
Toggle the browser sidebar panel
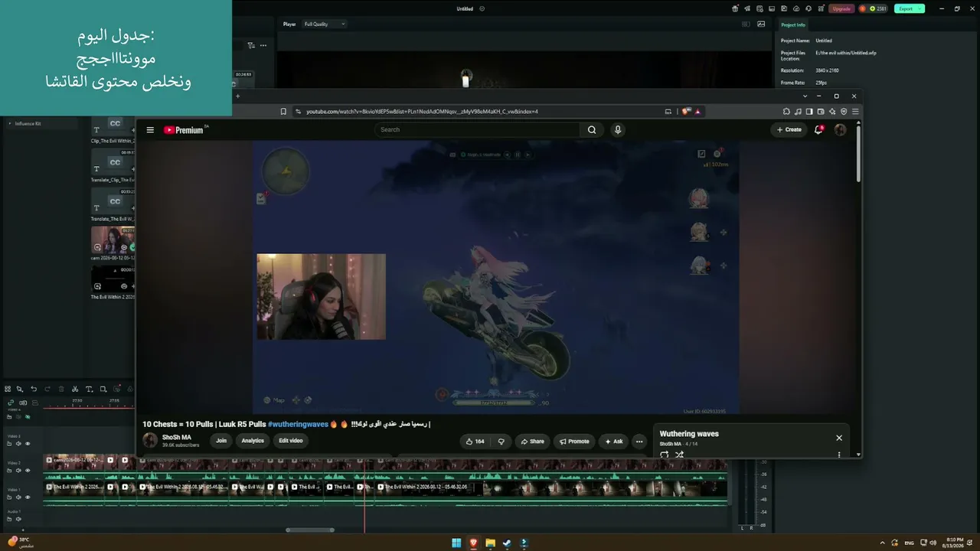809,112
